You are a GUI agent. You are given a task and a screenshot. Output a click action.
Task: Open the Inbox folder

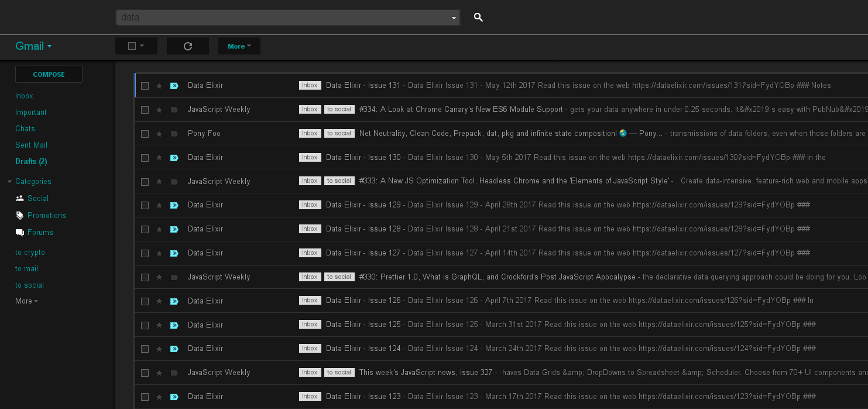24,96
